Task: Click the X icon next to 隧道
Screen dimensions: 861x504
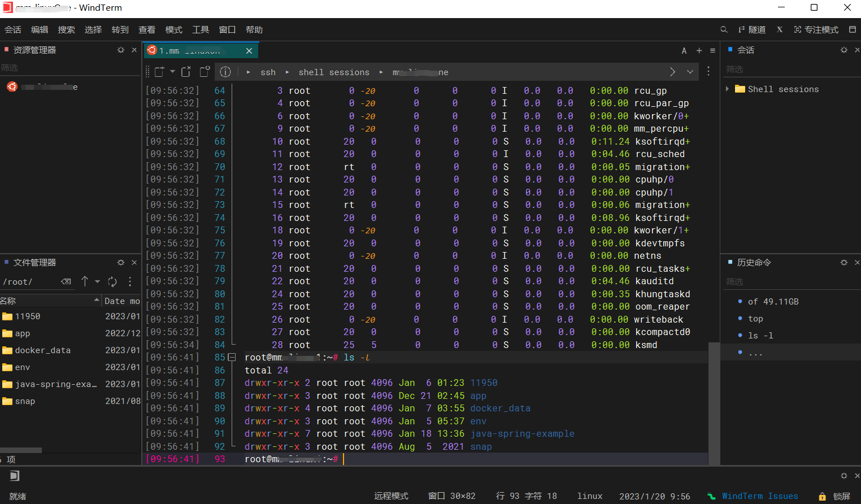Action: [780, 29]
